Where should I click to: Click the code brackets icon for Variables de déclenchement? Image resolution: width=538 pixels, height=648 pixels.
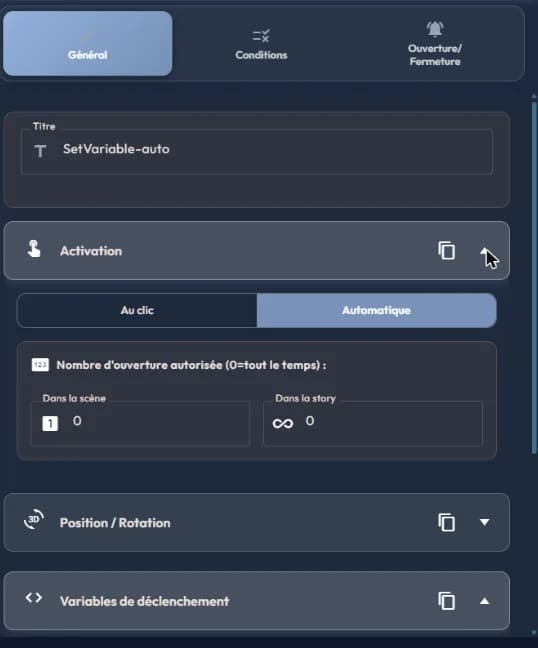click(33, 598)
